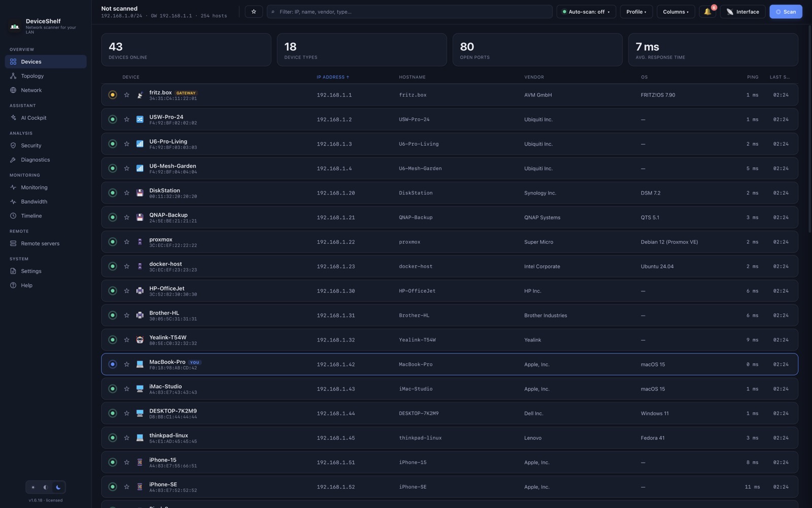Favorite the Brother-HL printer
Image resolution: width=812 pixels, height=508 pixels.
point(126,315)
